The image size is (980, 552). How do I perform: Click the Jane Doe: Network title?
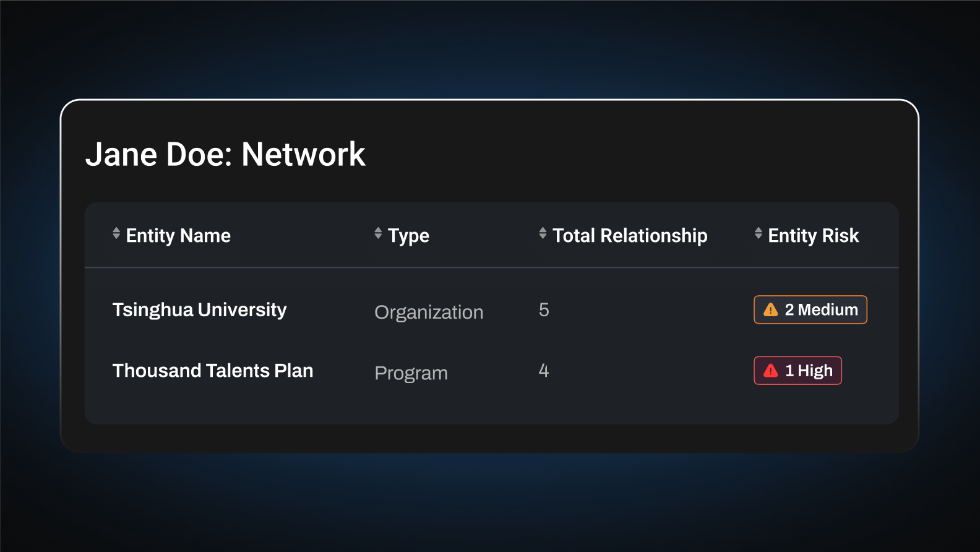point(225,154)
